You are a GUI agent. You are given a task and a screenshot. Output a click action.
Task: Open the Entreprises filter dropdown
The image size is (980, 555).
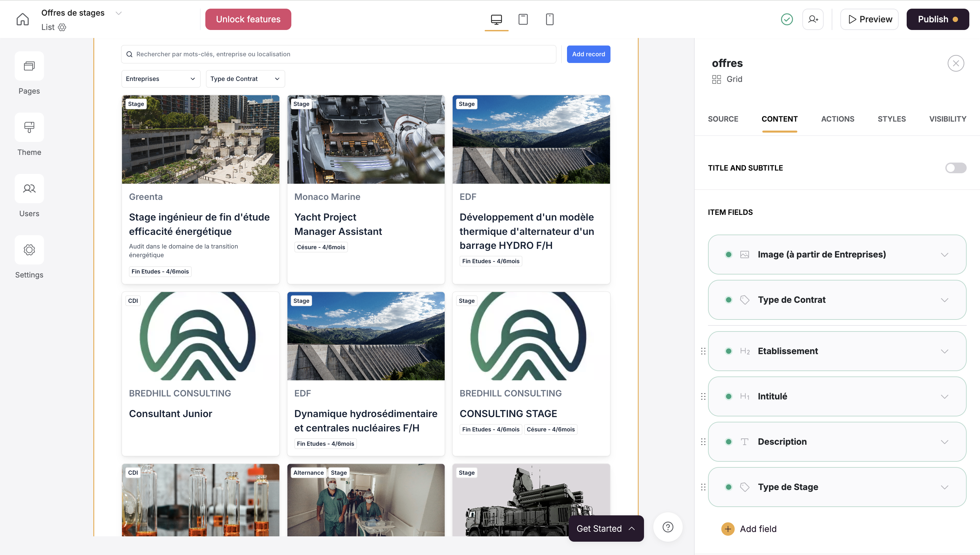(x=161, y=79)
